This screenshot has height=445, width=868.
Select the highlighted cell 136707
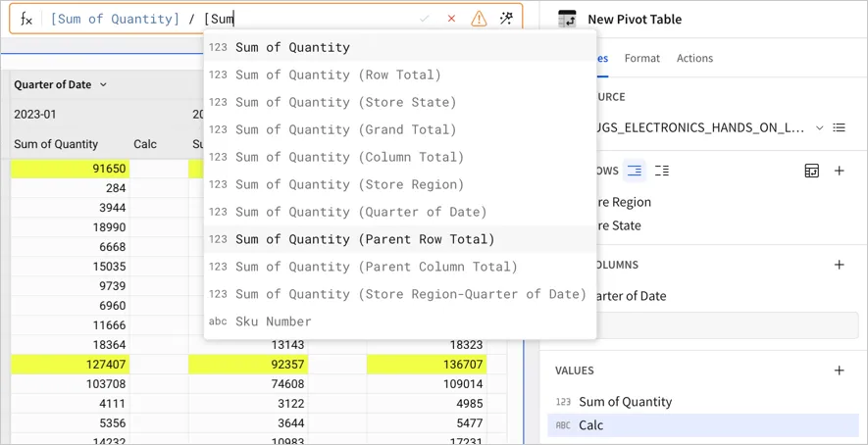(x=427, y=365)
